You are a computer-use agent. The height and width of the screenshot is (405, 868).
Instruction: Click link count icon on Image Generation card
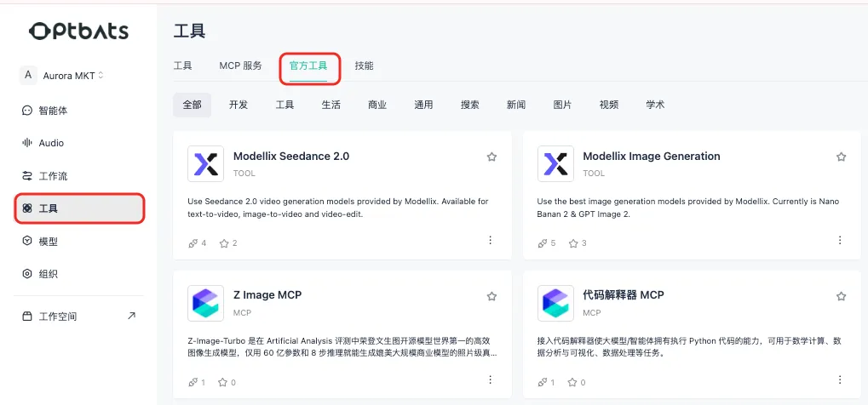[543, 243]
